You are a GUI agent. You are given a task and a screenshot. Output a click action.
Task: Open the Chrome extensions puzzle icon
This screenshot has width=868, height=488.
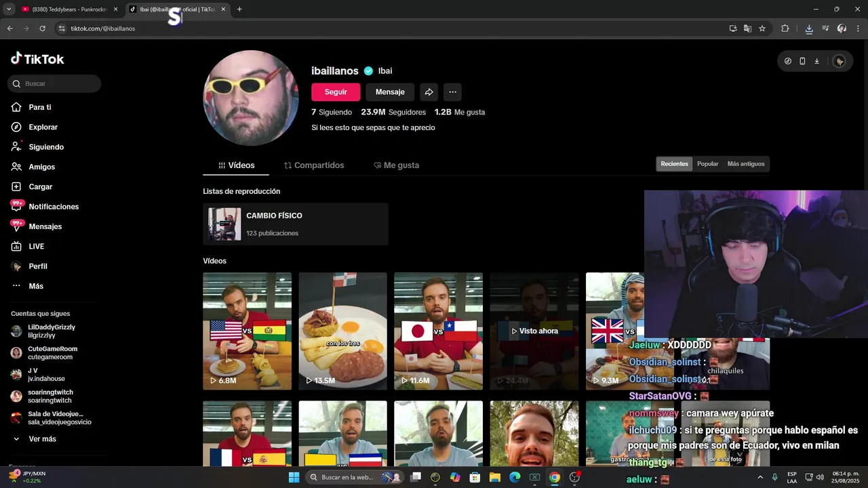785,28
